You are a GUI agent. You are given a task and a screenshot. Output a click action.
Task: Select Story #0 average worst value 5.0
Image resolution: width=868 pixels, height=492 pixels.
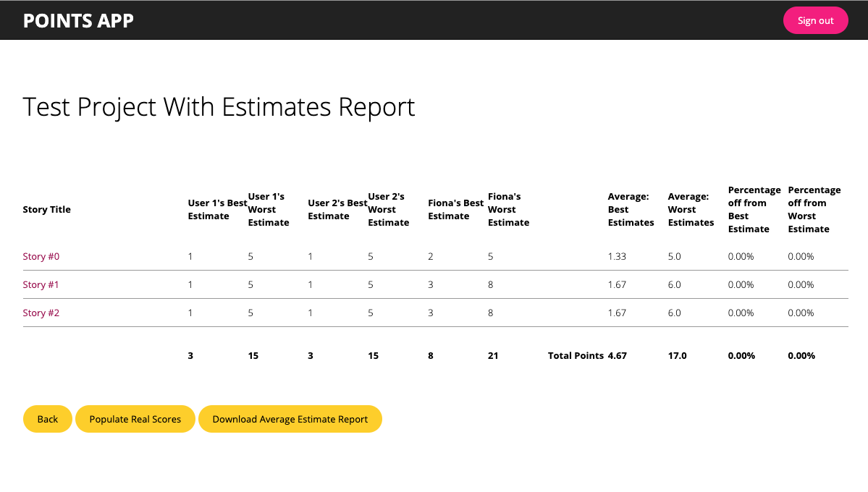click(674, 256)
